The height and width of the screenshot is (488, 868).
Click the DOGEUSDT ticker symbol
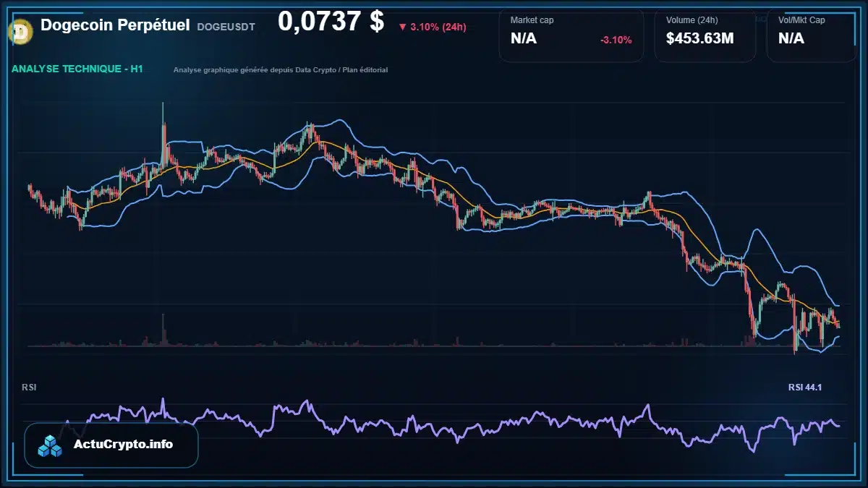(x=226, y=27)
